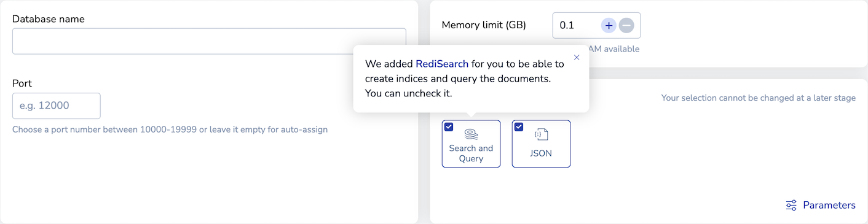Click the port range hint text
The width and height of the screenshot is (868, 224).
point(170,129)
